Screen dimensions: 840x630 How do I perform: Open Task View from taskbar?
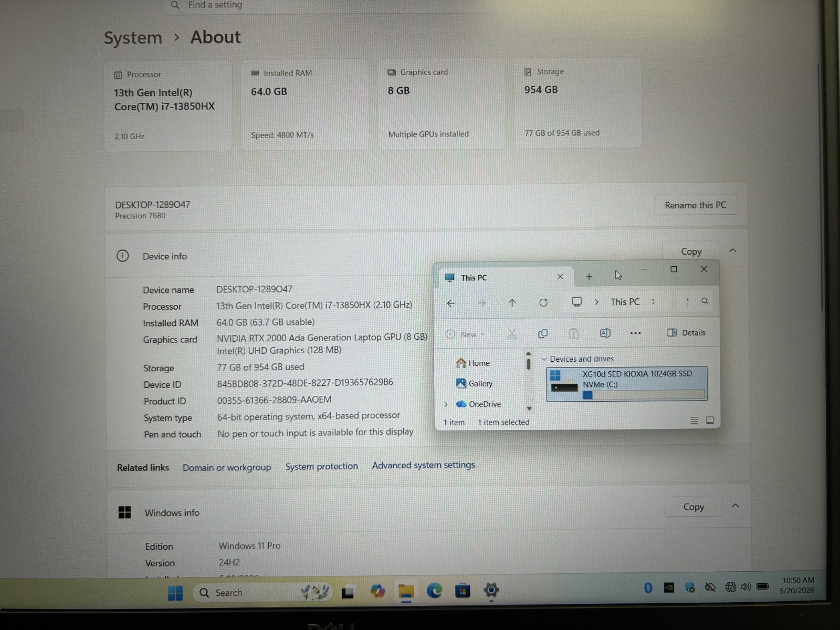348,592
